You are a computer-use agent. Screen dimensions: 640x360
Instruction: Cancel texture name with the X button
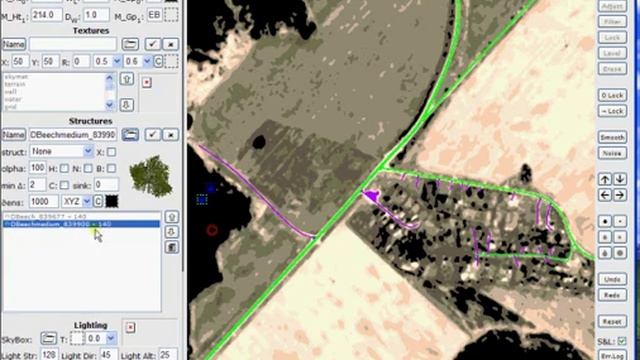pos(171,44)
